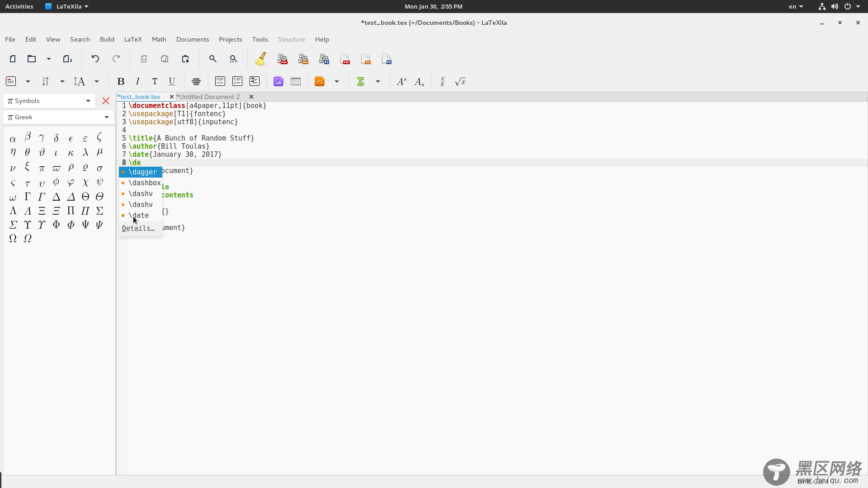The width and height of the screenshot is (868, 488).
Task: Paste from clipboard
Action: pos(185,59)
